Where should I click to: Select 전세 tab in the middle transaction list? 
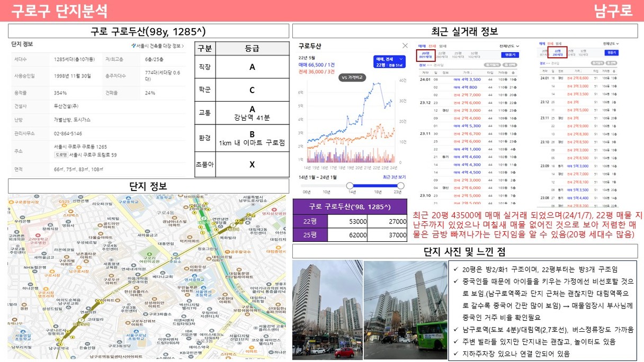[x=432, y=46]
